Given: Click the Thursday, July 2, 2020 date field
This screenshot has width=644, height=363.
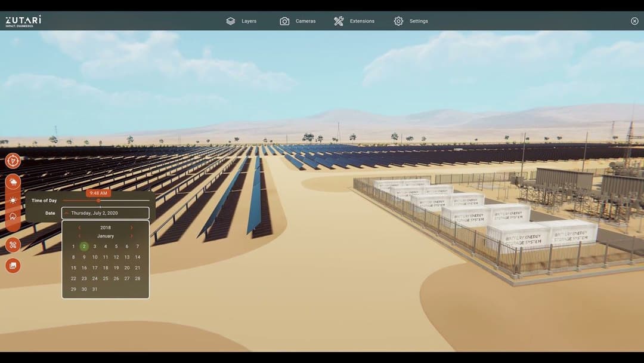Looking at the screenshot, I should 106,213.
